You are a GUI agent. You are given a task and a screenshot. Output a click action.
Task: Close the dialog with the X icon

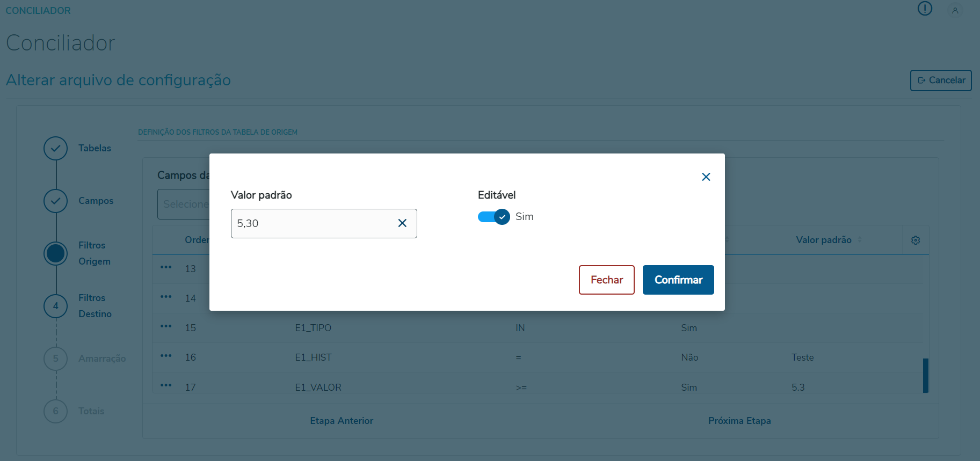[706, 177]
